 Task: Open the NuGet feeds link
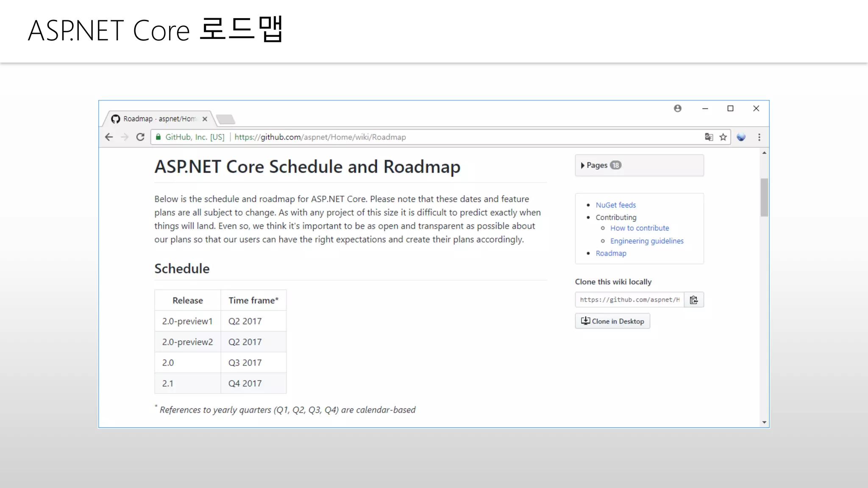(x=616, y=205)
